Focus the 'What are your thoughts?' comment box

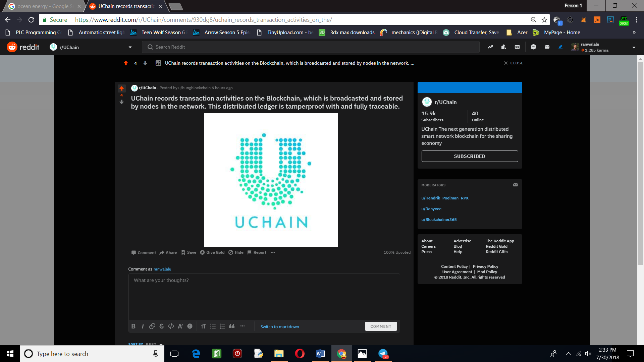point(264,297)
